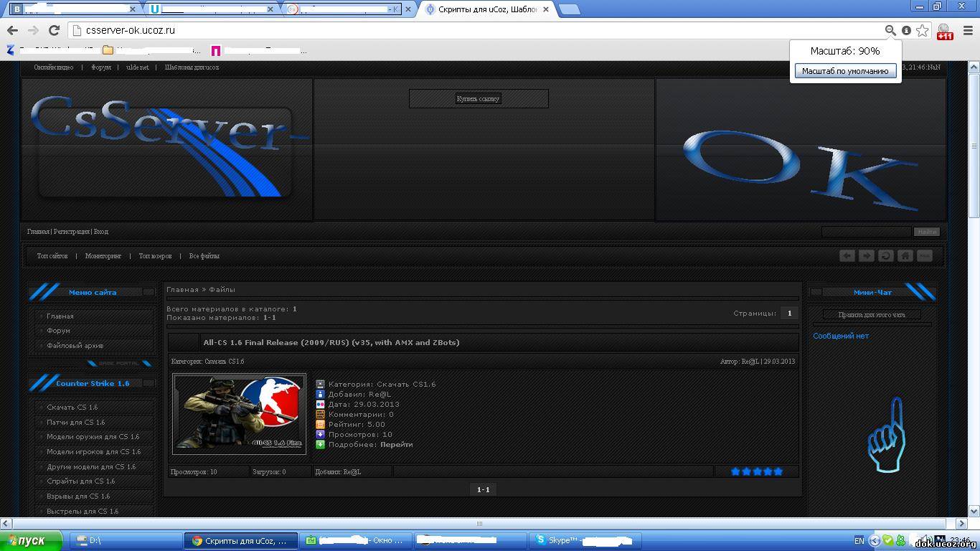
Task: Click Перейти link for file details
Action: (x=396, y=445)
